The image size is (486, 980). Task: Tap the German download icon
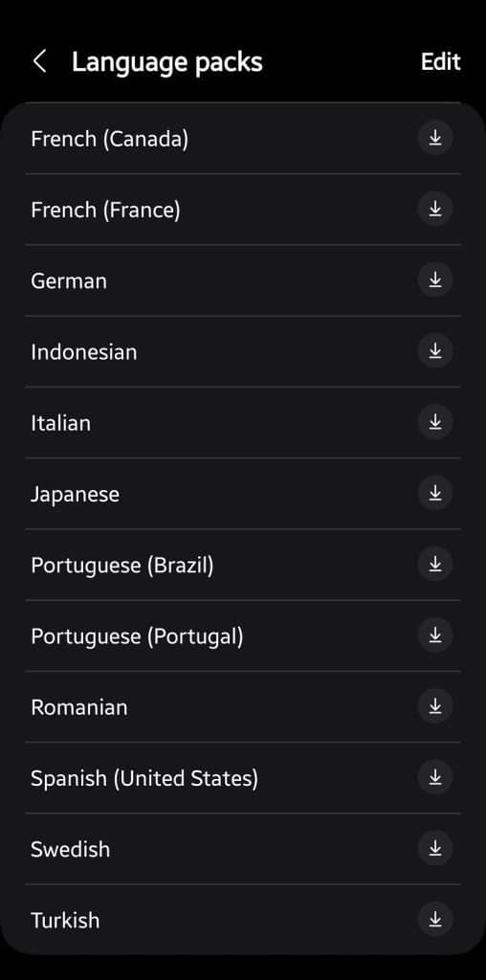point(435,280)
